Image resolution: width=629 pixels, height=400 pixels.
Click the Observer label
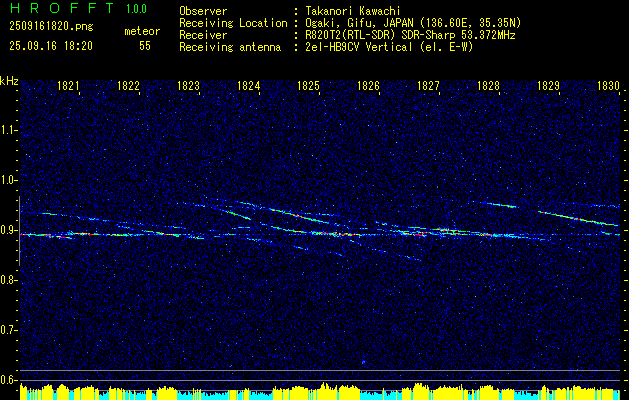(203, 11)
